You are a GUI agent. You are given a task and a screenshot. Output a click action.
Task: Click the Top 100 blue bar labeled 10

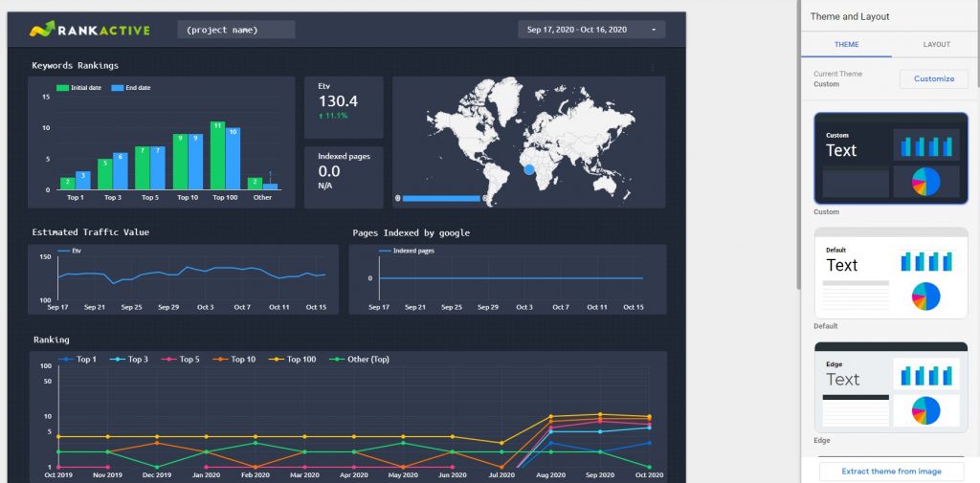click(233, 159)
